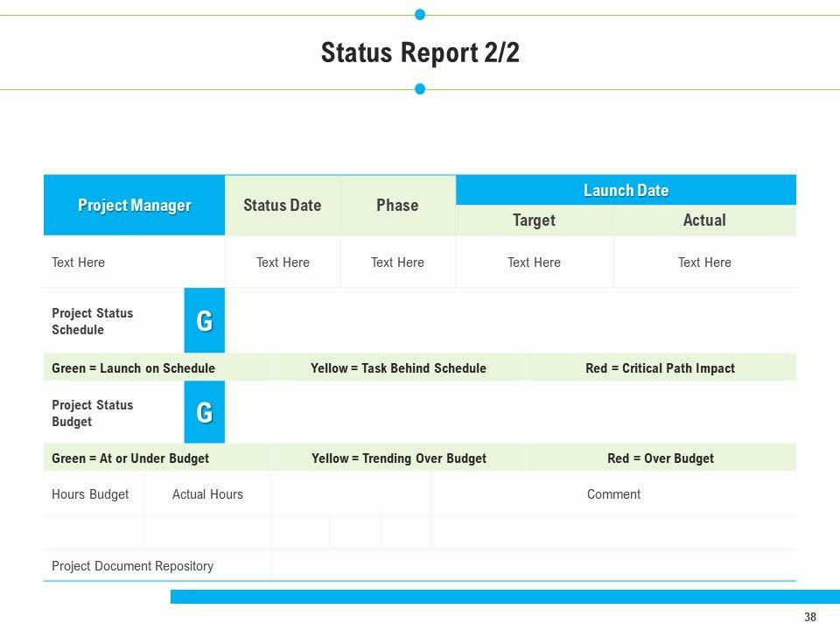The width and height of the screenshot is (840, 630).
Task: Click the Launch Date header
Action: pos(626,191)
